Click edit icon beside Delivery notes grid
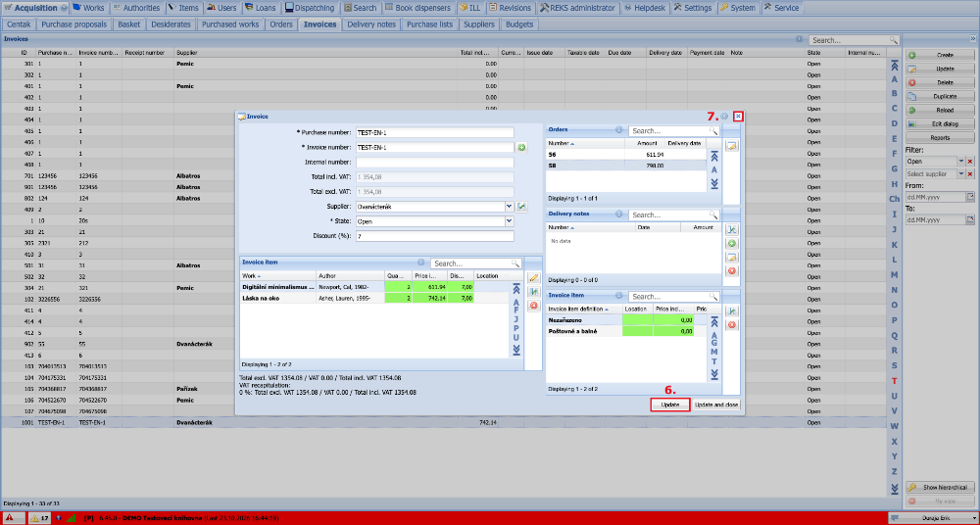 coord(732,257)
